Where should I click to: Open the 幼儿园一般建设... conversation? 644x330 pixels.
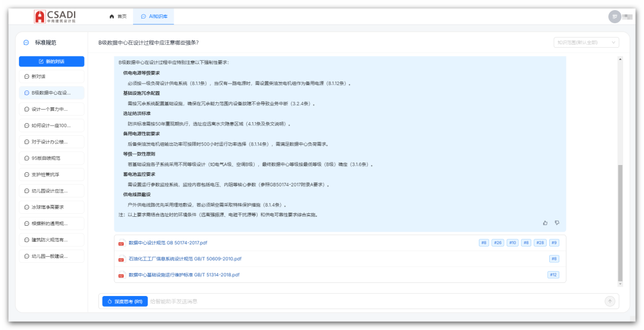pos(52,256)
